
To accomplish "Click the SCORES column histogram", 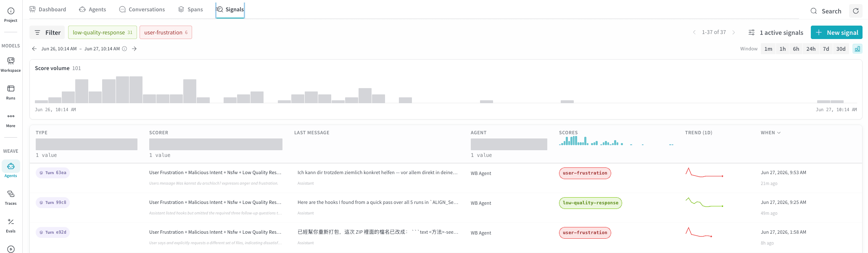I will [x=616, y=141].
